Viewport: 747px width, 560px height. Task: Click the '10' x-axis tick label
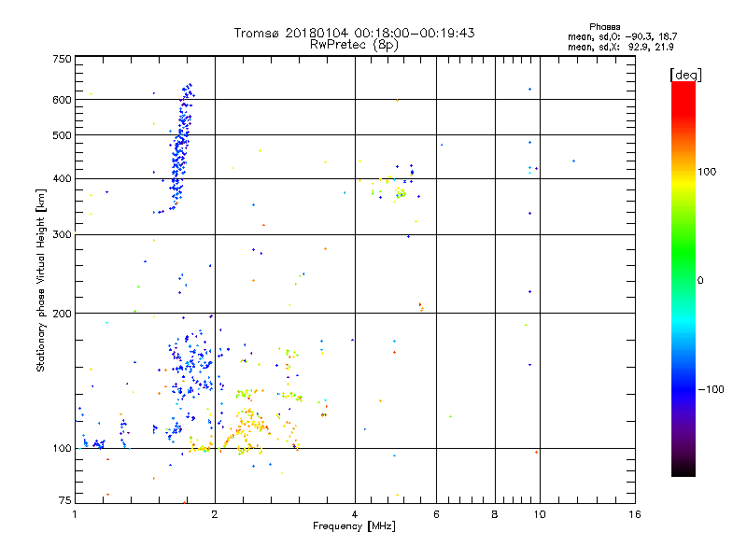(x=540, y=514)
